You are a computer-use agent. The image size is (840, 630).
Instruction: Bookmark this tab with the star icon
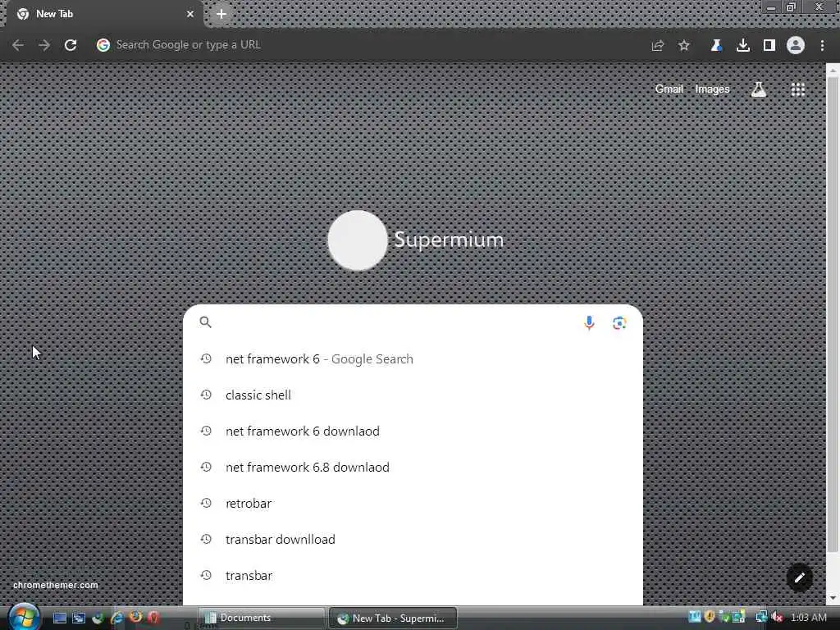click(684, 46)
